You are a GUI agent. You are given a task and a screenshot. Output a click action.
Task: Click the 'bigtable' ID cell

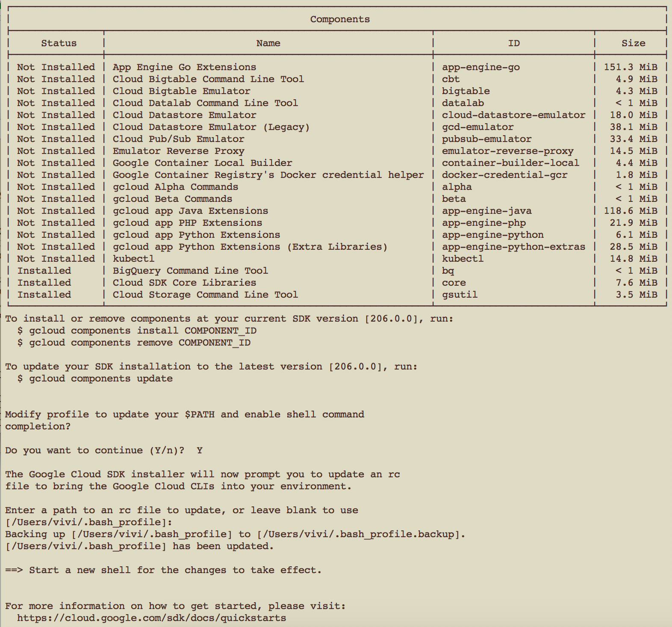point(466,91)
